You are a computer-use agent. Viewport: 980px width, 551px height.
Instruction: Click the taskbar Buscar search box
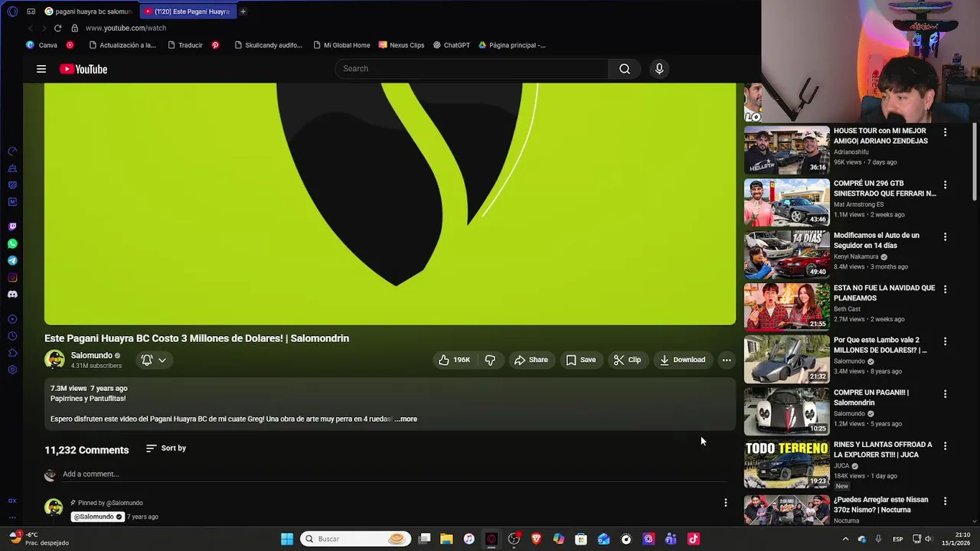355,539
